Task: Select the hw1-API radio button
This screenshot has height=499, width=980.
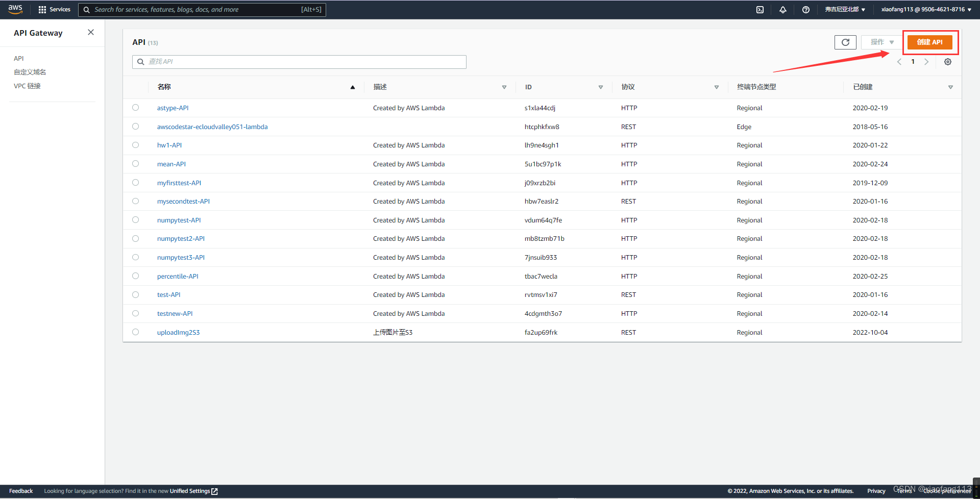Action: tap(135, 145)
